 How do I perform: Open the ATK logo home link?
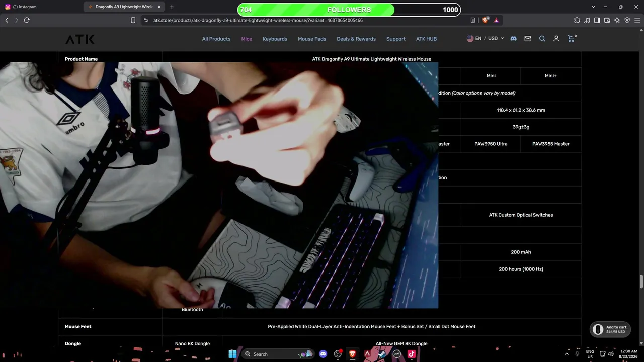[79, 39]
